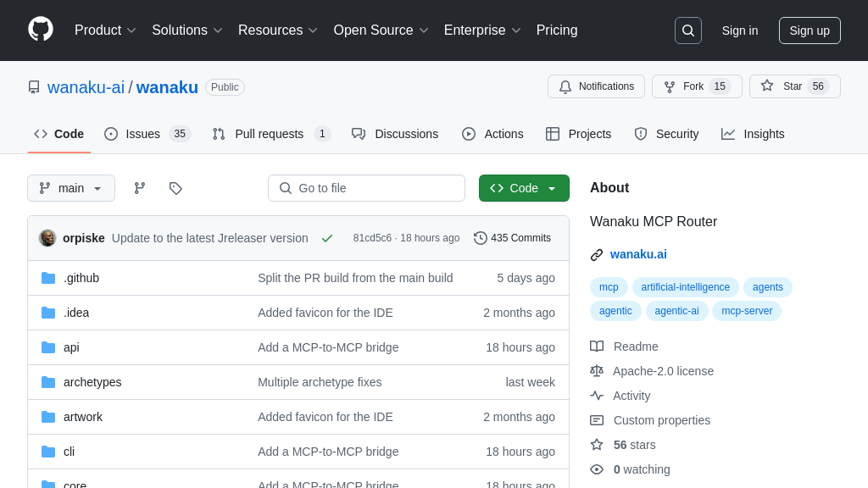Screen dimensions: 868x488
Task: Click the .idea folder icon
Action: coord(48,313)
